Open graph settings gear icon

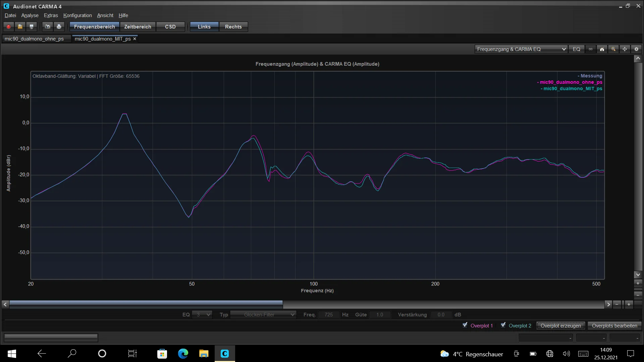point(636,49)
